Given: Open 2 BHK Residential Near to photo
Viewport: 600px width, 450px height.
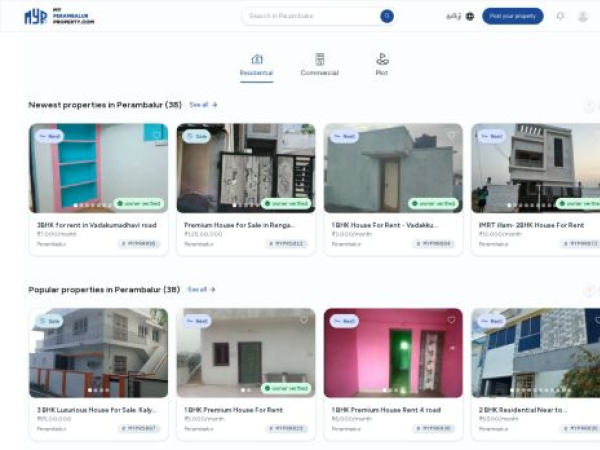Looking at the screenshot, I should click(536, 353).
